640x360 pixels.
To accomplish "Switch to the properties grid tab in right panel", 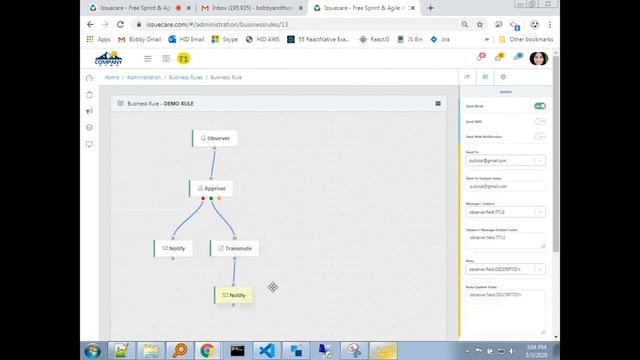I will [485, 77].
